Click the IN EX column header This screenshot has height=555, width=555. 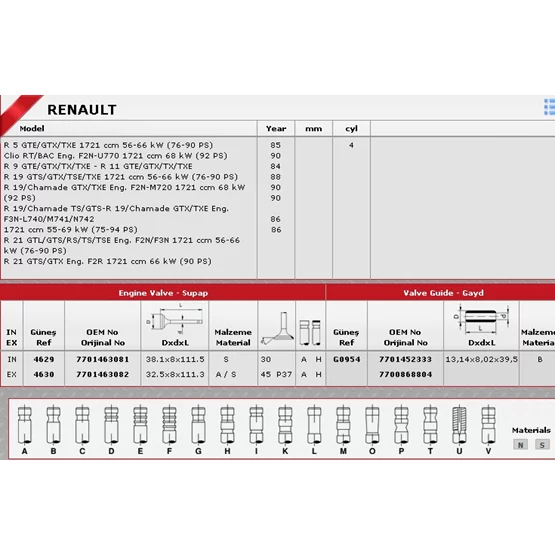click(x=12, y=337)
